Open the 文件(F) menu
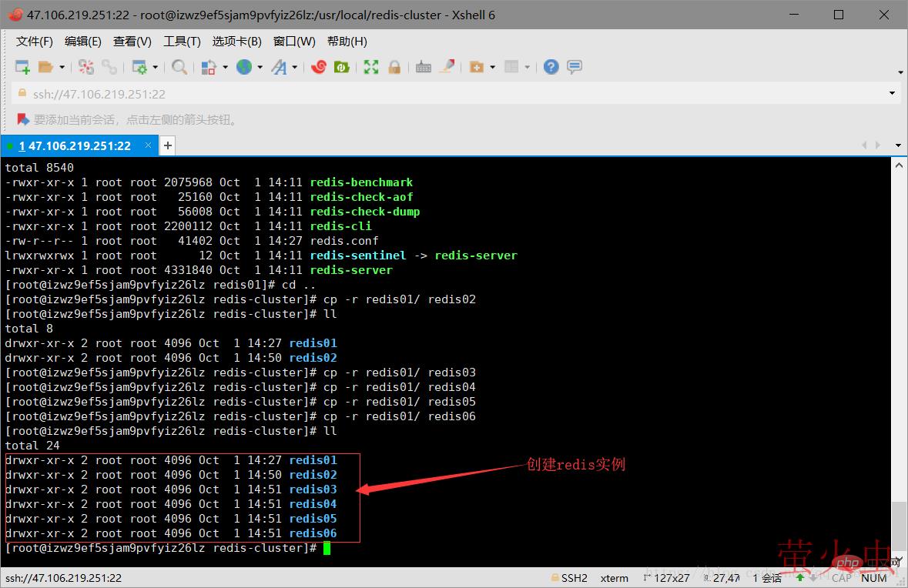Image resolution: width=908 pixels, height=588 pixels. tap(35, 42)
